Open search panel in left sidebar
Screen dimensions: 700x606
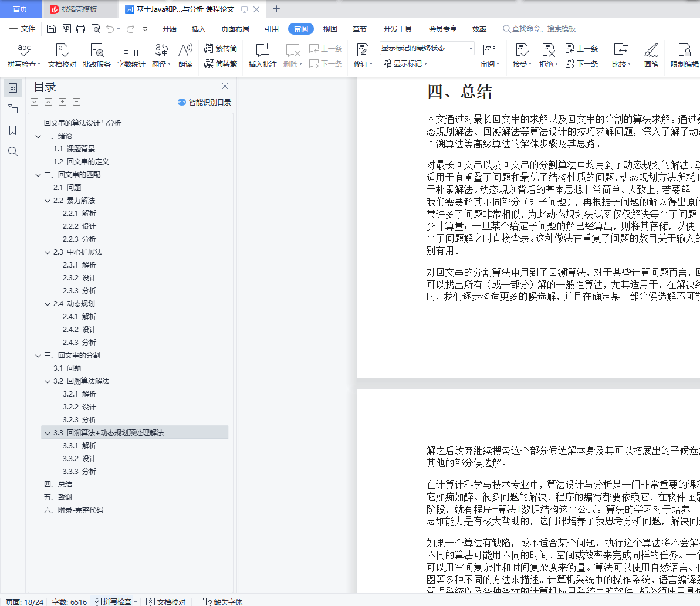pos(12,151)
